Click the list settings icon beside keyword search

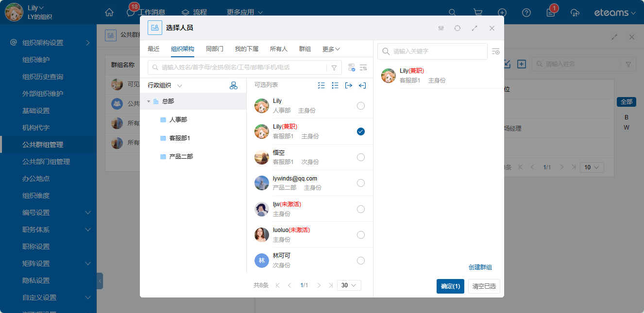point(496,51)
